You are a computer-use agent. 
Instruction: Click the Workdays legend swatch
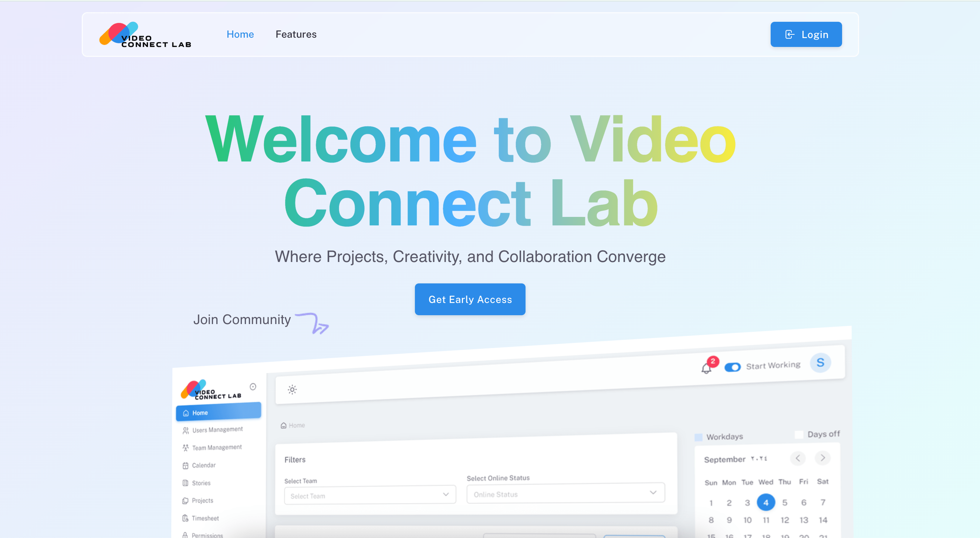[x=699, y=437]
